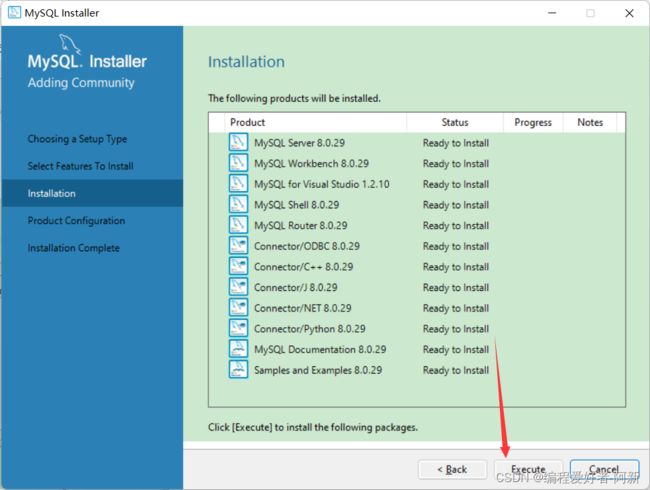Open Select Features To Install step
Image resolution: width=650 pixels, height=490 pixels.
click(x=80, y=166)
